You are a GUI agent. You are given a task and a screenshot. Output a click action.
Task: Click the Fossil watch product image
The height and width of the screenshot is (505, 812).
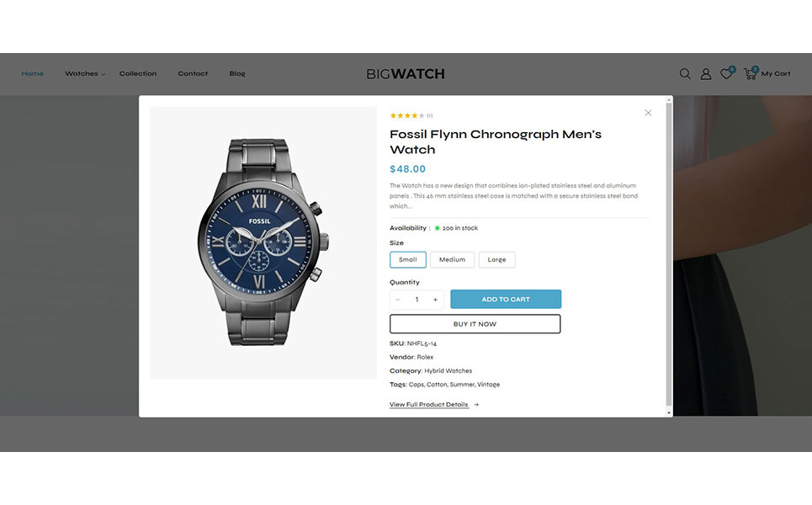[263, 242]
